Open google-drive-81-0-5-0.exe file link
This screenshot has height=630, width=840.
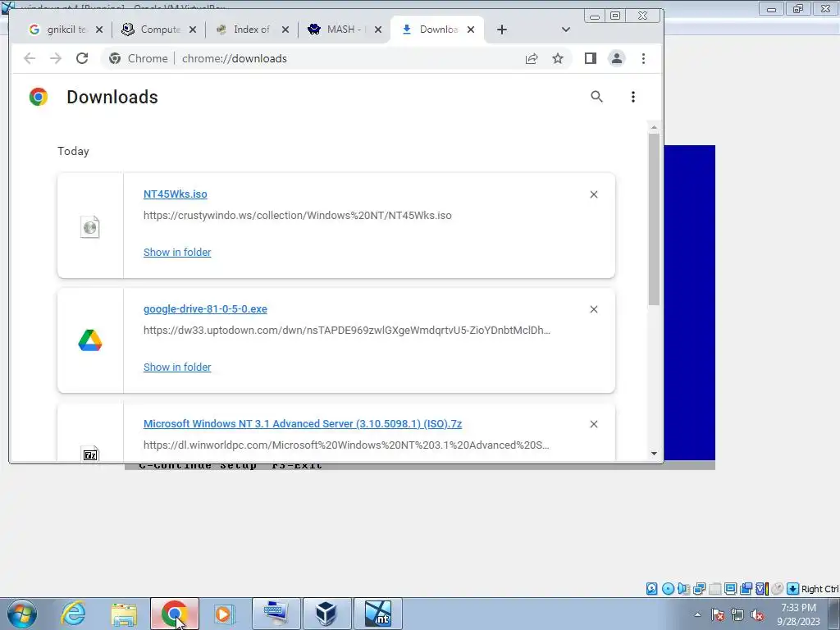tap(205, 308)
